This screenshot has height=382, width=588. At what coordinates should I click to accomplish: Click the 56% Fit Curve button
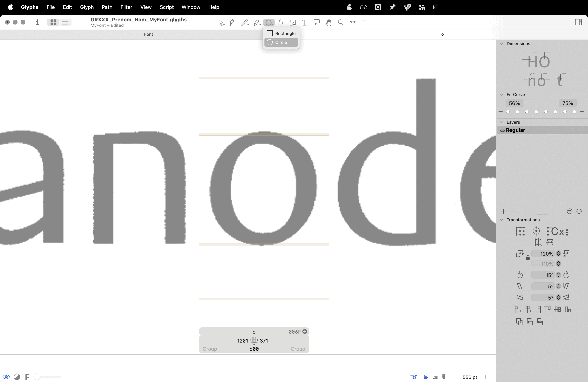pyautogui.click(x=514, y=103)
